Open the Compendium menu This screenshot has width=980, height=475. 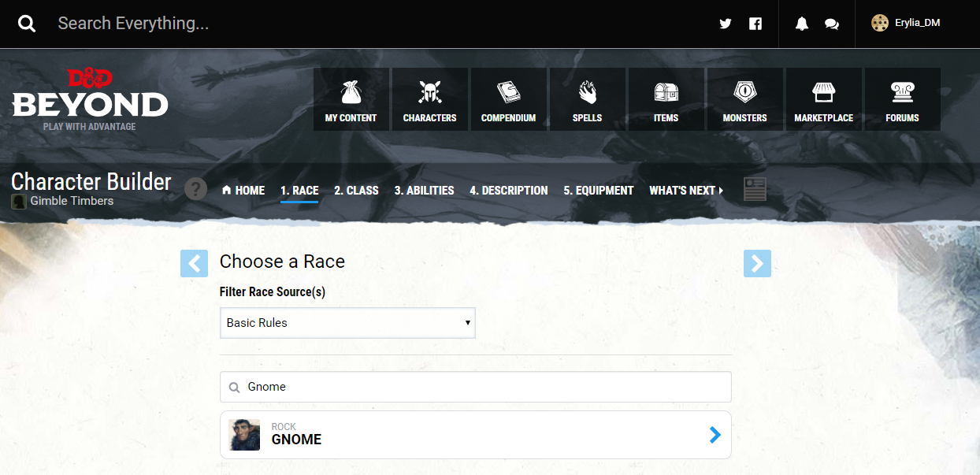[509, 99]
